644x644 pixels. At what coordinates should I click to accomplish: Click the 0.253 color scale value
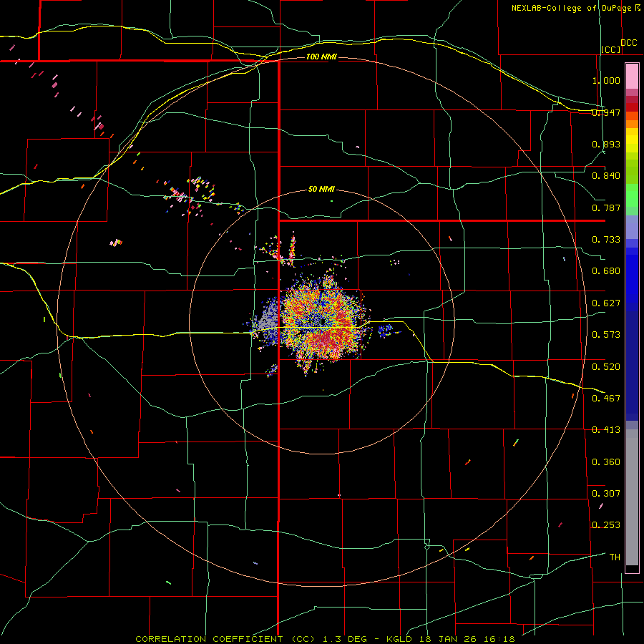606,525
